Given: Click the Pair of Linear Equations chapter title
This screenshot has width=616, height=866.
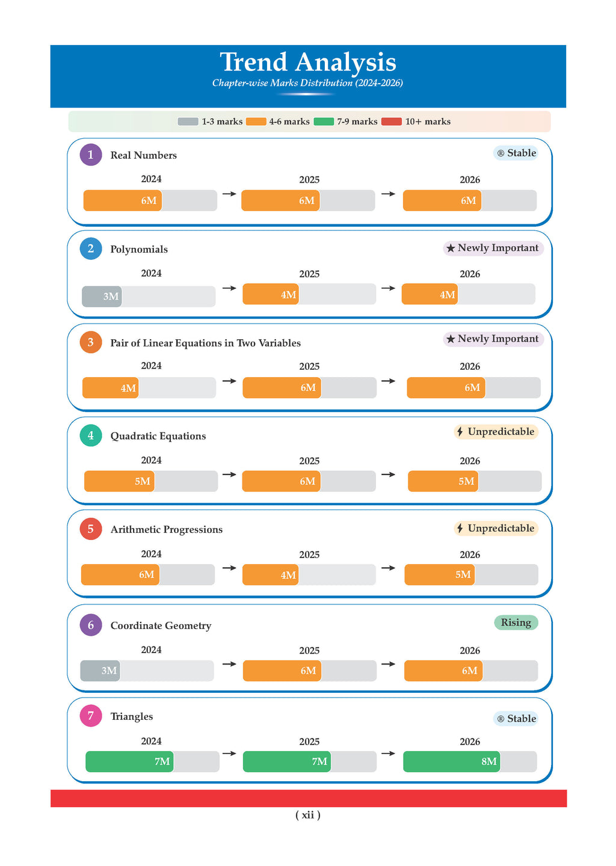Looking at the screenshot, I should tap(205, 343).
